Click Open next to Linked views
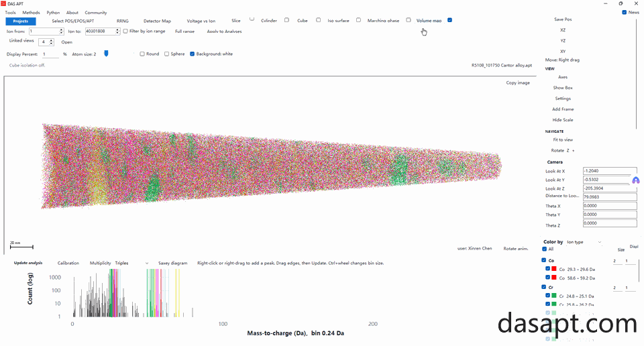Image resolution: width=644 pixels, height=346 pixels. (x=67, y=42)
